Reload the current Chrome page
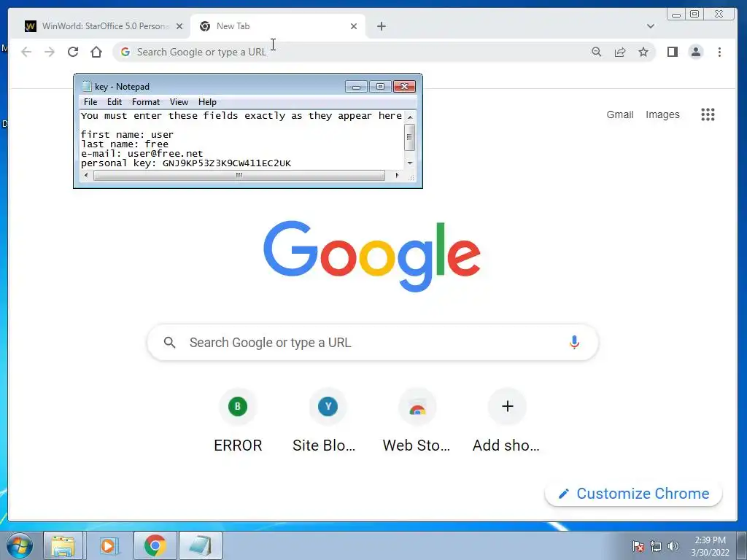The image size is (747, 560). coord(73,52)
